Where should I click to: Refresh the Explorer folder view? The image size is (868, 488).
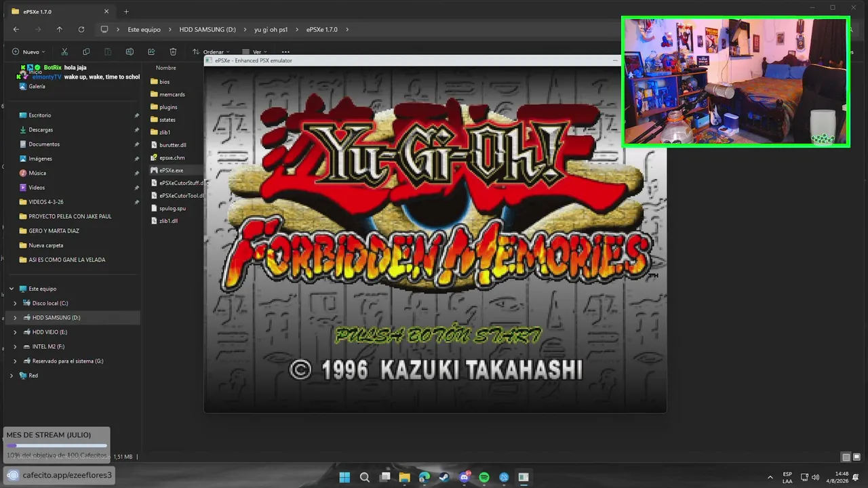pyautogui.click(x=81, y=29)
